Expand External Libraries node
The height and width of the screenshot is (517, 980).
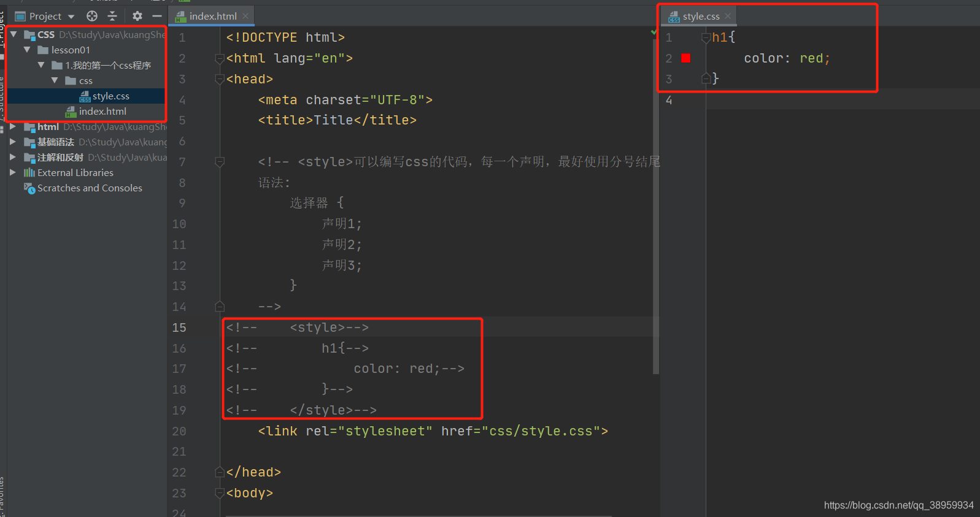pos(13,173)
